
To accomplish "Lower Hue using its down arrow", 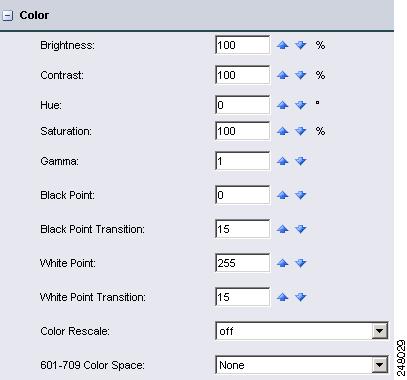I will coord(301,105).
